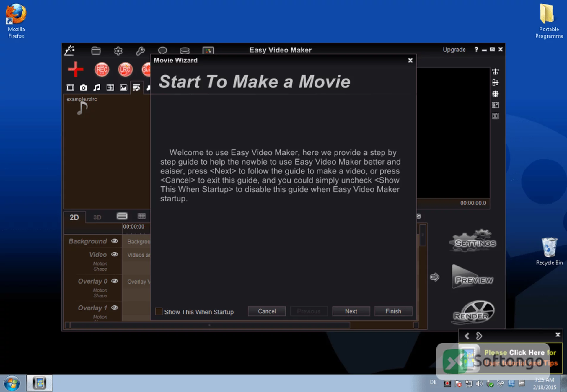The image size is (567, 392).
Task: Select the example.rzlrc file thumbnail
Action: pos(82,106)
